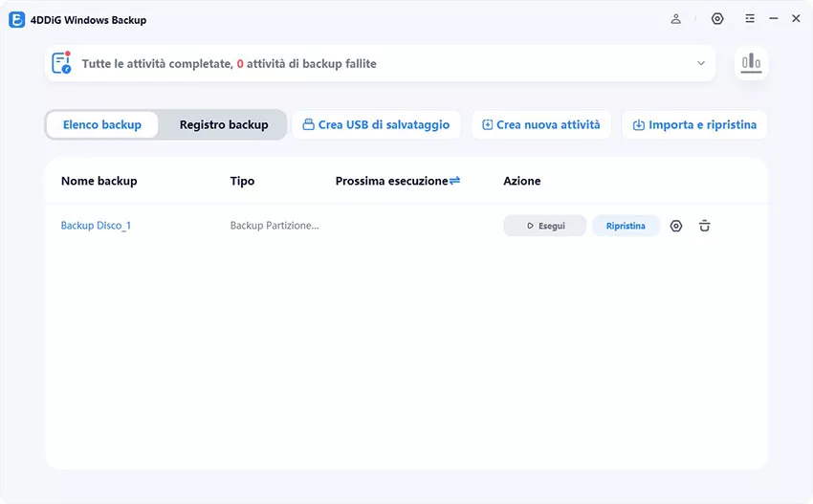The height and width of the screenshot is (504, 813).
Task: Click Crea nuova attività button
Action: (540, 124)
